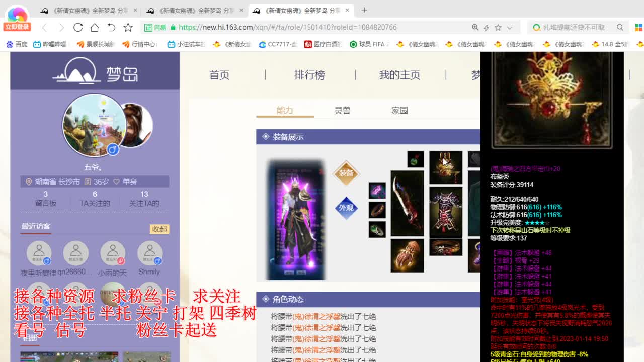Select the jeweled belt equipment icon

coord(445,248)
